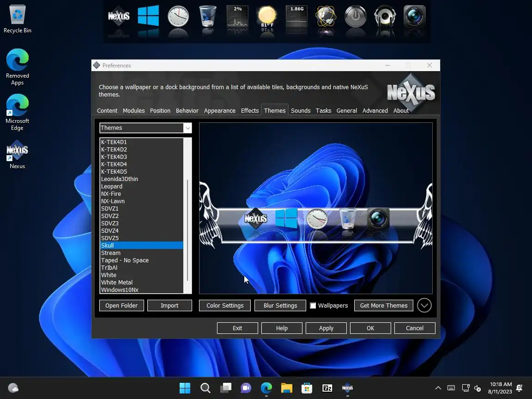Screen dimensions: 532x399
Task: Select the Taped - No Space theme
Action: pos(141,260)
